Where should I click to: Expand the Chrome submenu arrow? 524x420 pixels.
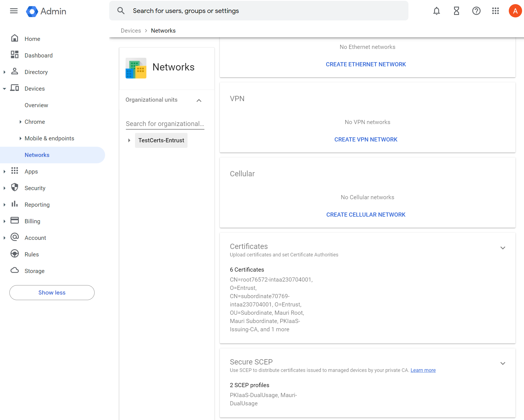tap(20, 122)
